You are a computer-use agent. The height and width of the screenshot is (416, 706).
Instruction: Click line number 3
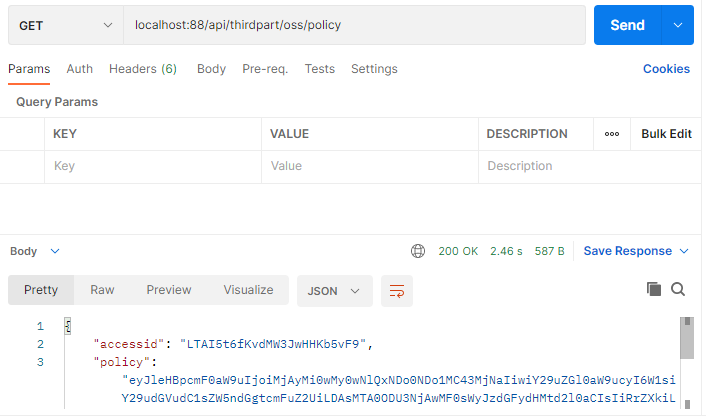(41, 362)
